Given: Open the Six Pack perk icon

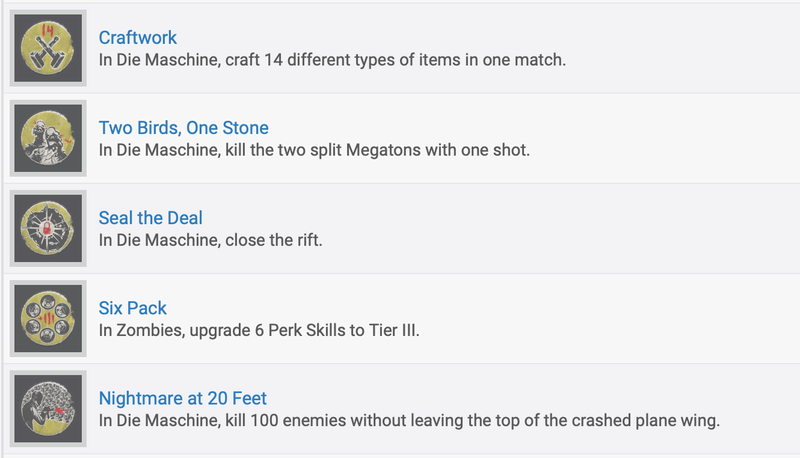Looking at the screenshot, I should tap(49, 319).
